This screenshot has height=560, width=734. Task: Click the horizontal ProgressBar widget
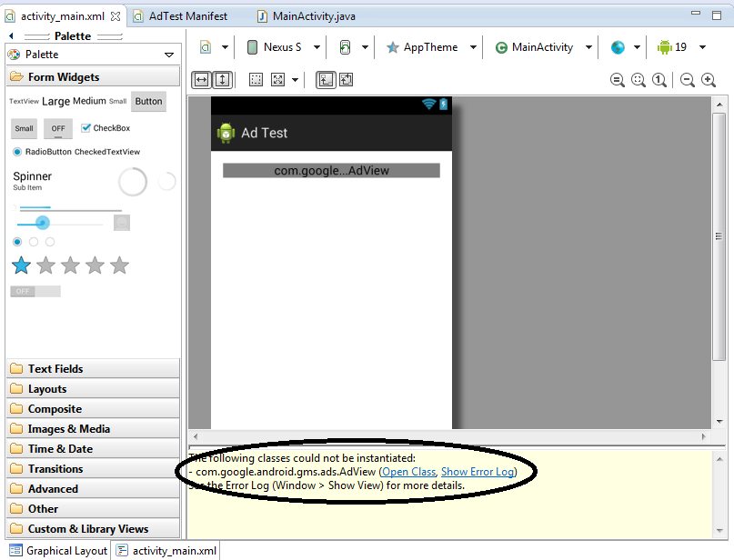point(70,208)
